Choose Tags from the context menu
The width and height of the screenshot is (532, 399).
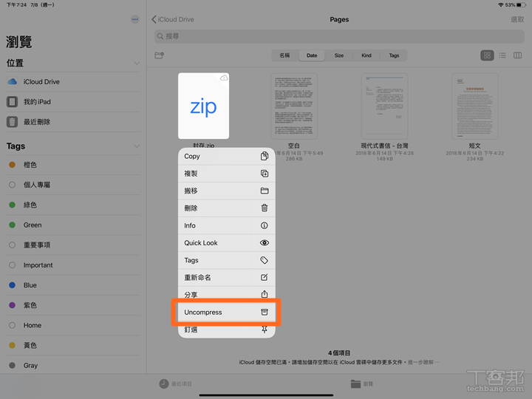click(227, 260)
